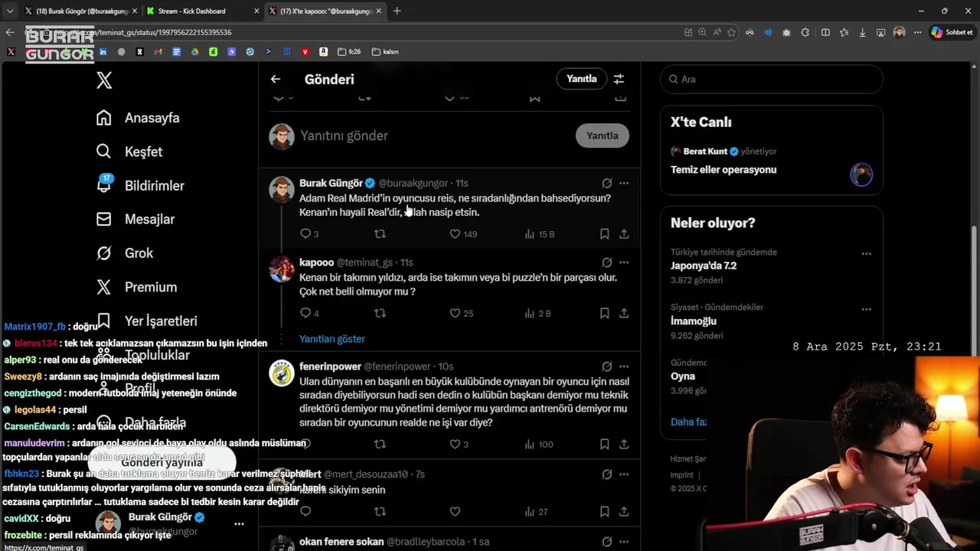
Task: Click the Ara search field
Action: 771,79
